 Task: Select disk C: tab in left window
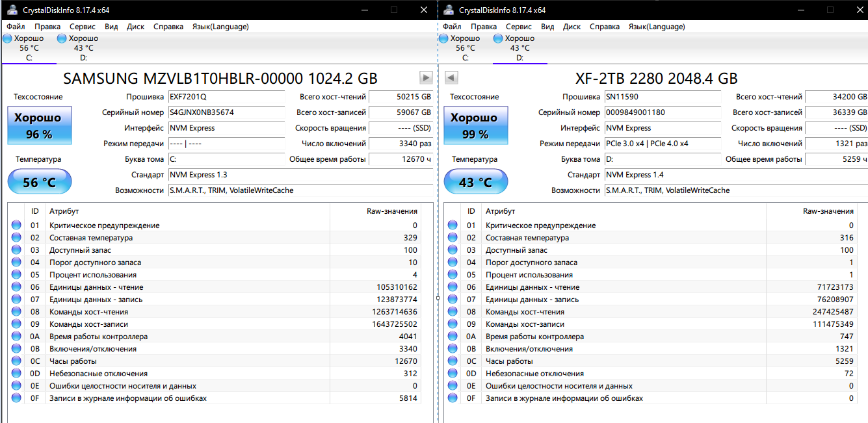click(x=29, y=48)
